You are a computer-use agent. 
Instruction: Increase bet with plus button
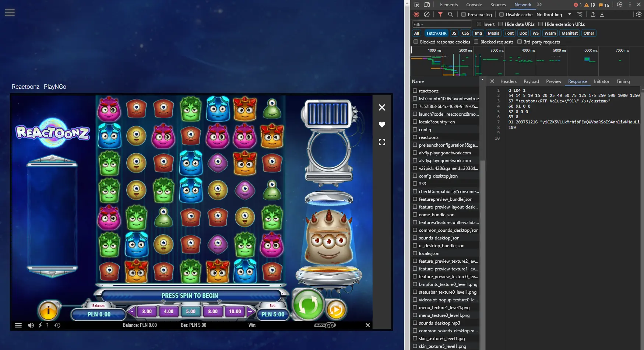pyautogui.click(x=250, y=311)
